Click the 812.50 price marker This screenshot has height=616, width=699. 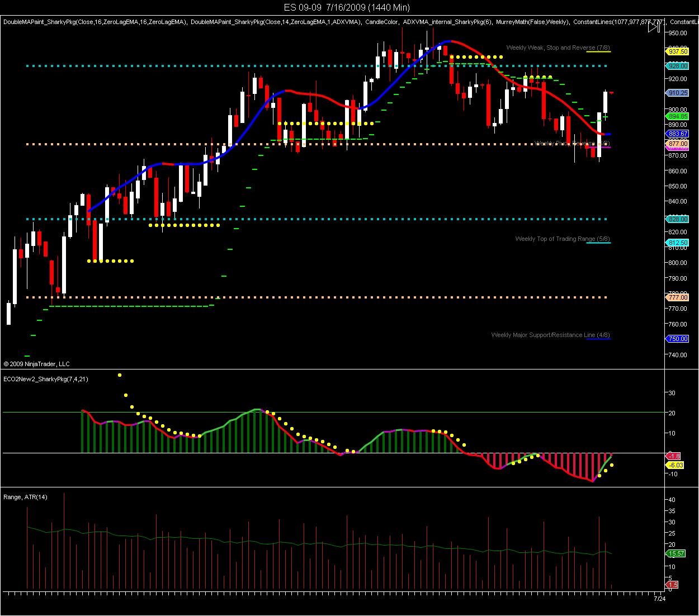pos(677,243)
